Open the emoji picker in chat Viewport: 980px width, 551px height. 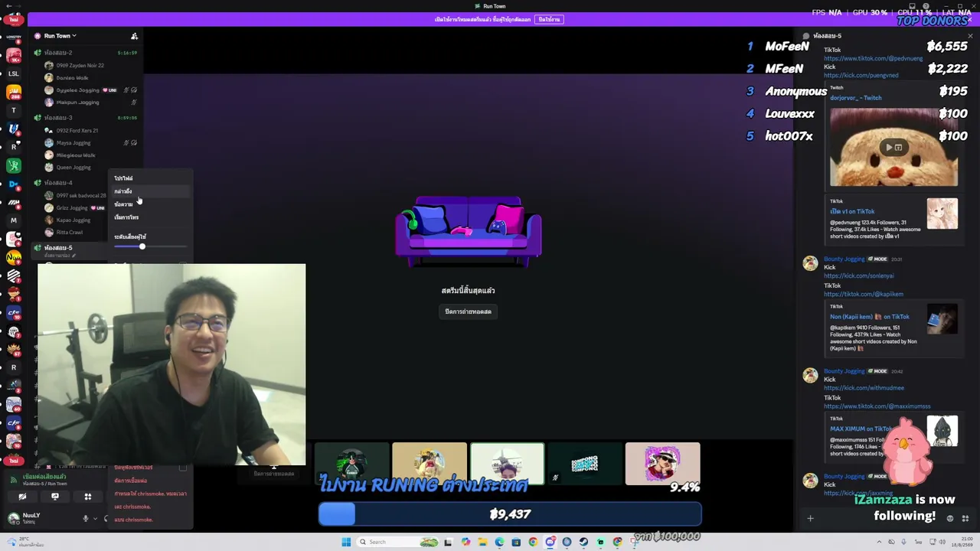[x=950, y=518]
